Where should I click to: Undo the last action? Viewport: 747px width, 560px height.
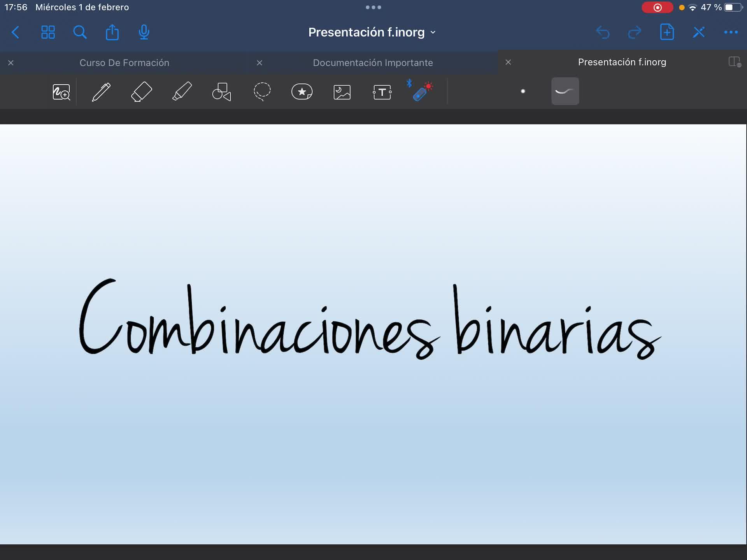pos(603,32)
